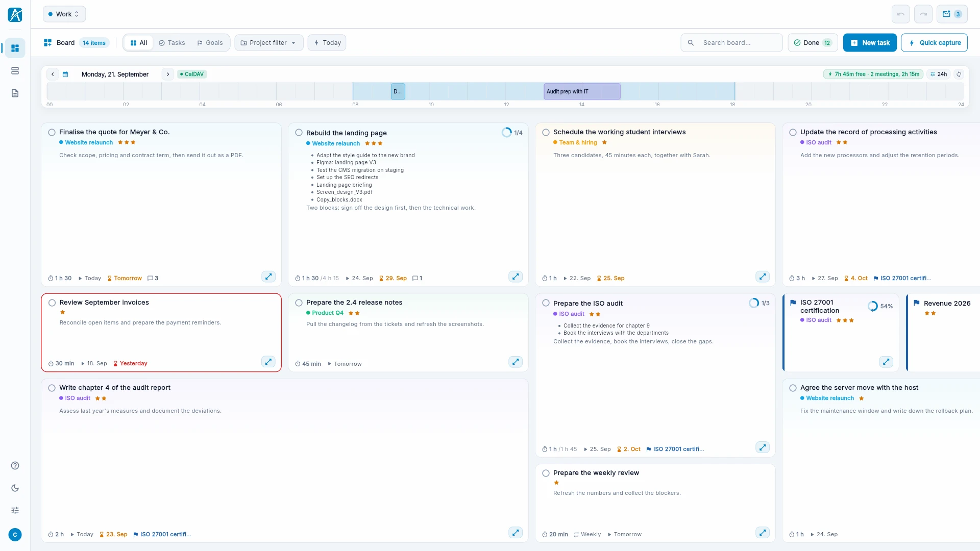This screenshot has width=980, height=551.
Task: Open the CalDAV connection badge
Action: [x=192, y=74]
